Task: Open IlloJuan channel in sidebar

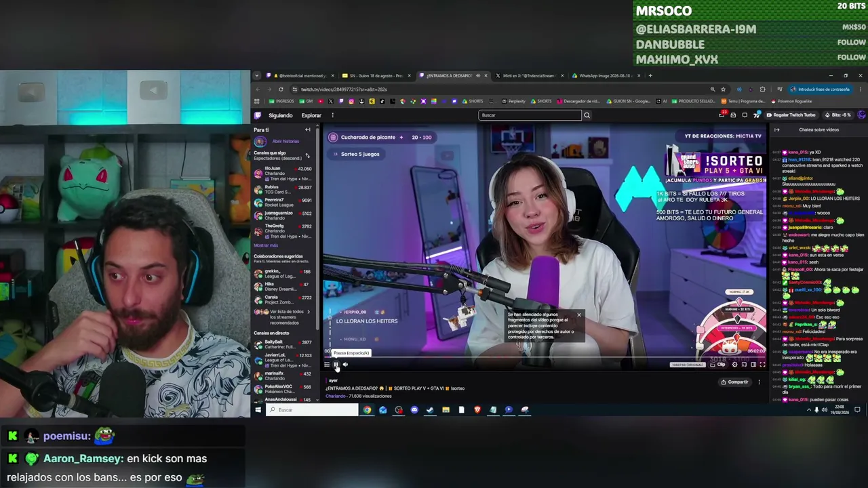Action: point(283,172)
